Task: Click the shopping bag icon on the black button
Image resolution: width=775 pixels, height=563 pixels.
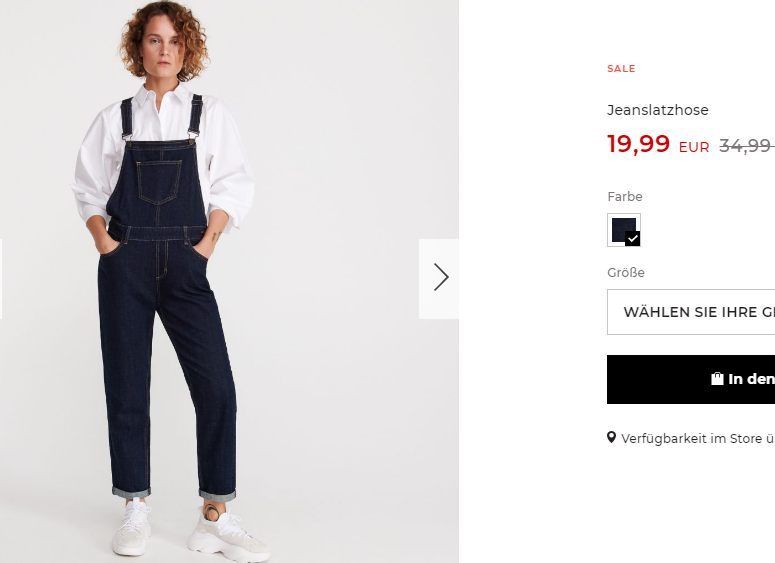Action: click(x=717, y=379)
